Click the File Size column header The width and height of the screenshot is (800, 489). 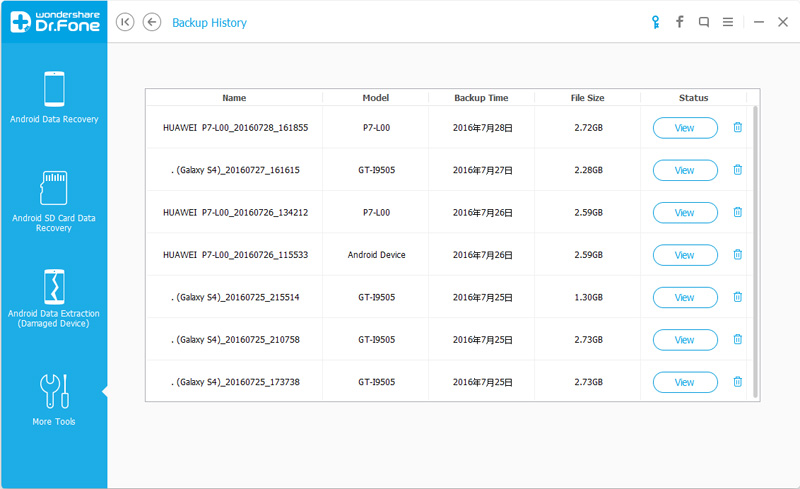pyautogui.click(x=587, y=97)
